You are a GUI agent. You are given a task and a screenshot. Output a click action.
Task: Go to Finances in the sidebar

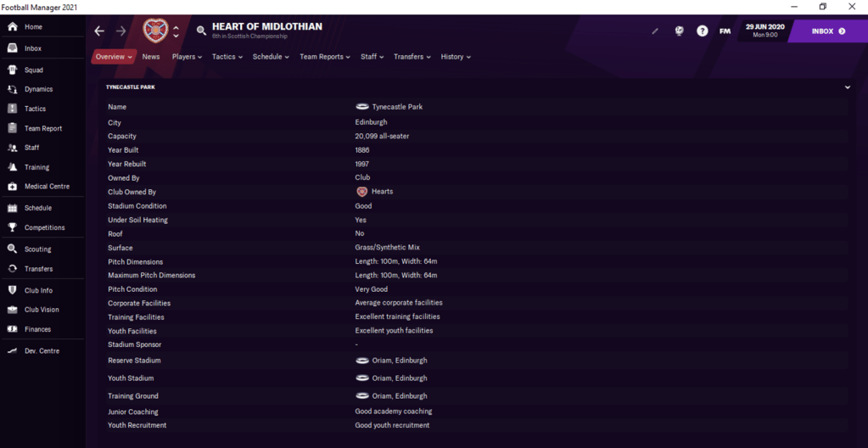tap(37, 329)
